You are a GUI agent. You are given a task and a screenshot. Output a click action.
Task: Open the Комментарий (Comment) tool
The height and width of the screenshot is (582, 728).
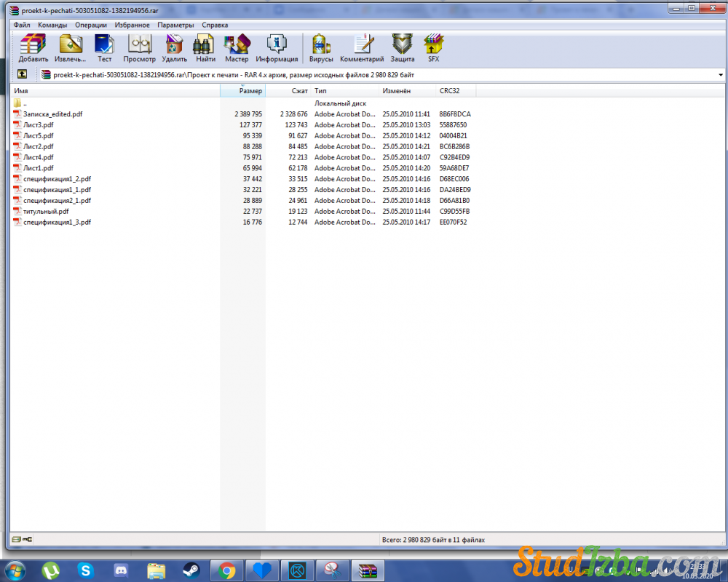tap(362, 48)
